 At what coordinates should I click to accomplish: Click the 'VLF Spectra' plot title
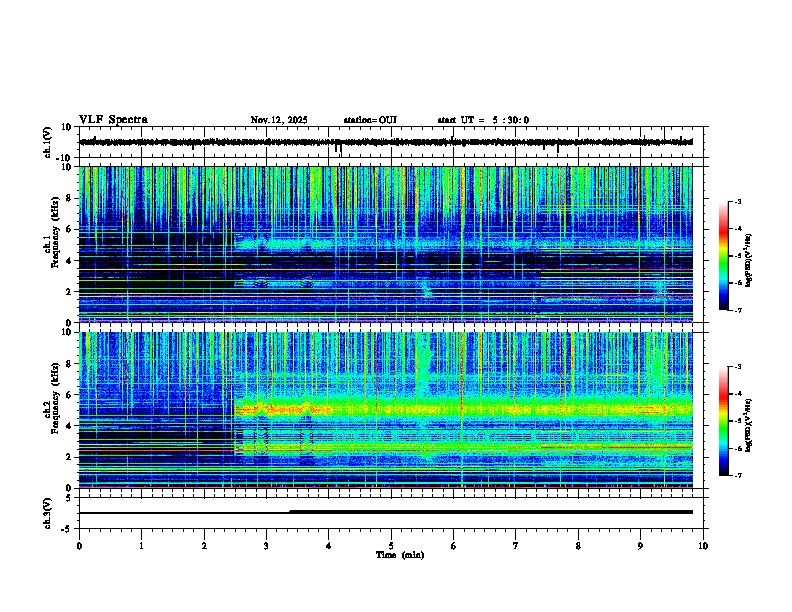(x=113, y=120)
